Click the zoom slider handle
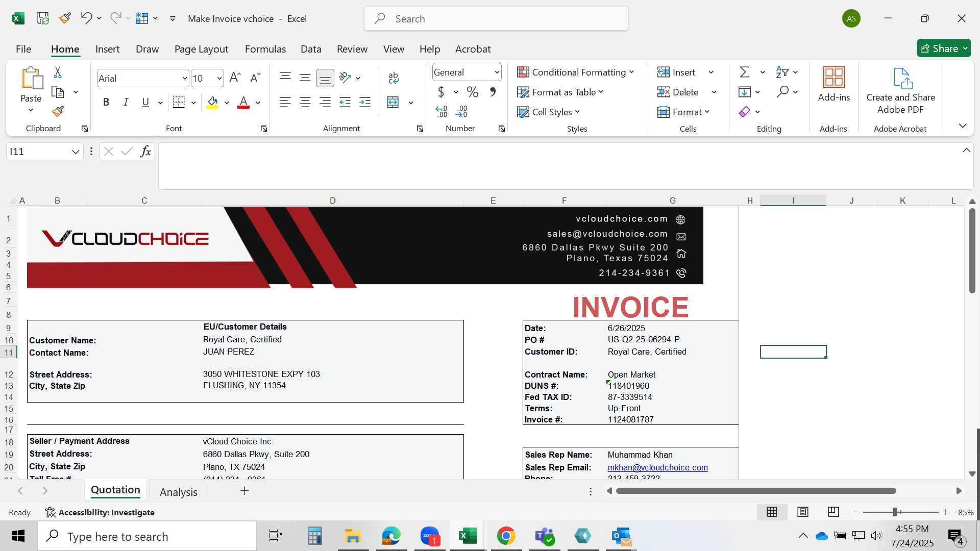 (x=895, y=512)
